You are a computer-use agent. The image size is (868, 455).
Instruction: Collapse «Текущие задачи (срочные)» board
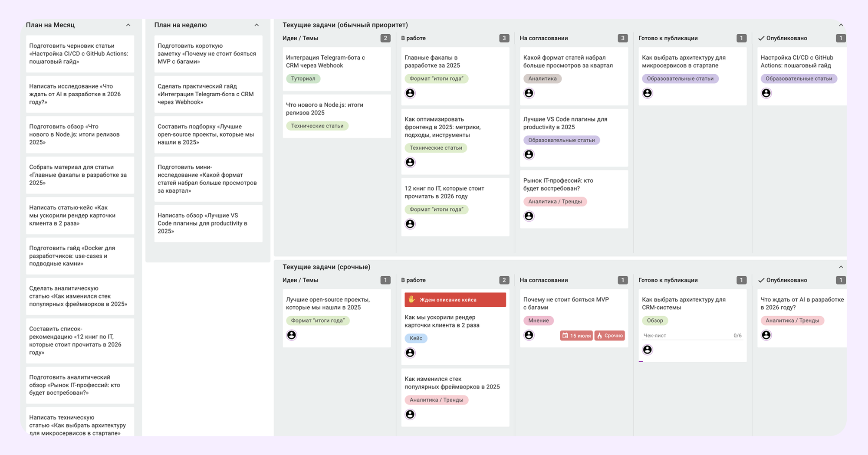coord(841,267)
